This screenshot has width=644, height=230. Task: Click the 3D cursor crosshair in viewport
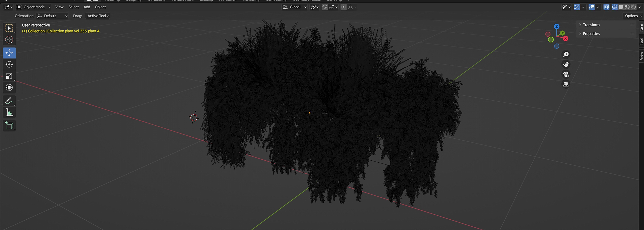click(x=194, y=118)
